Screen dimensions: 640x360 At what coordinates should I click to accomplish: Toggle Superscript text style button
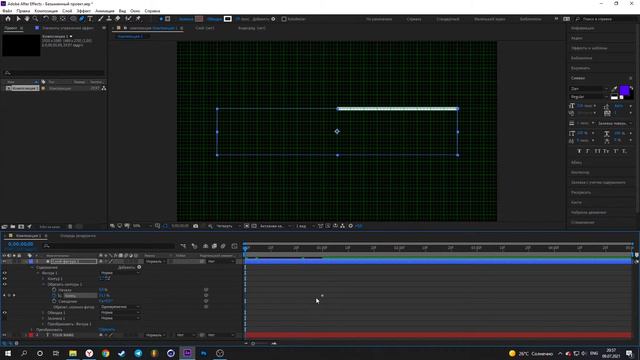click(616, 151)
